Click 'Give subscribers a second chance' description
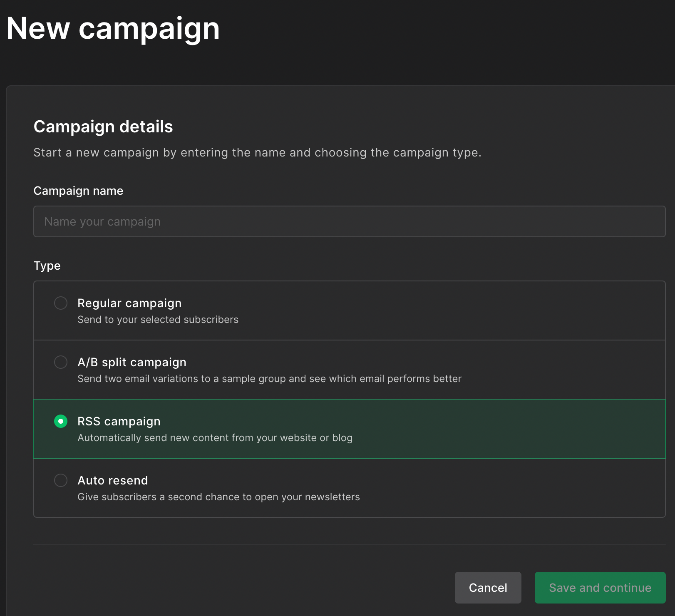Screen dimensions: 675x616 218,497
